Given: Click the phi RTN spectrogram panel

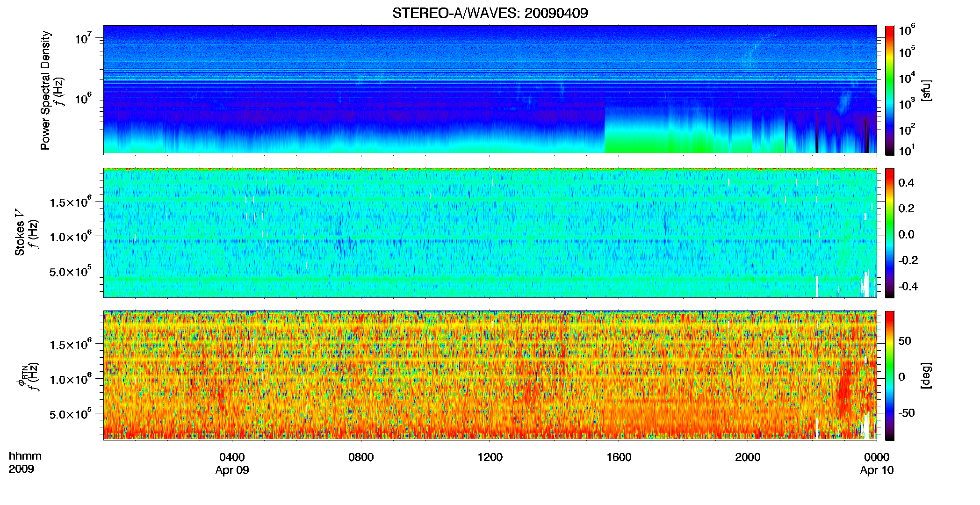Looking at the screenshot, I should [490, 375].
